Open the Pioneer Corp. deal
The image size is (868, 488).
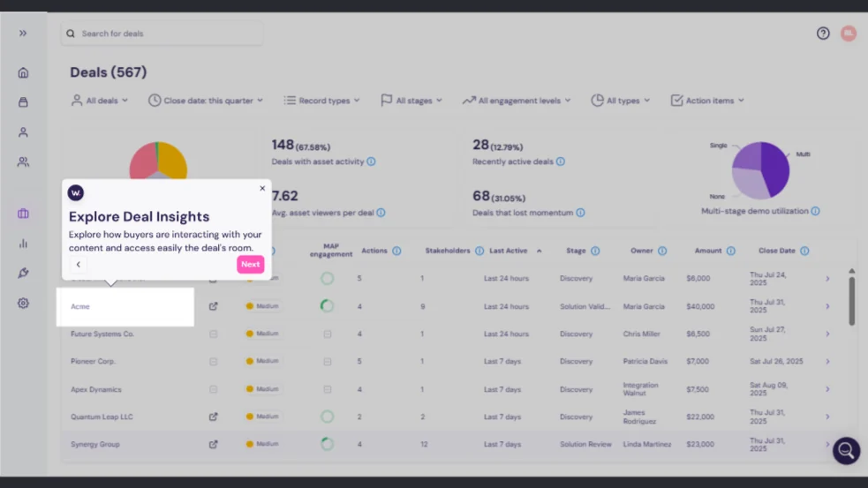(93, 361)
